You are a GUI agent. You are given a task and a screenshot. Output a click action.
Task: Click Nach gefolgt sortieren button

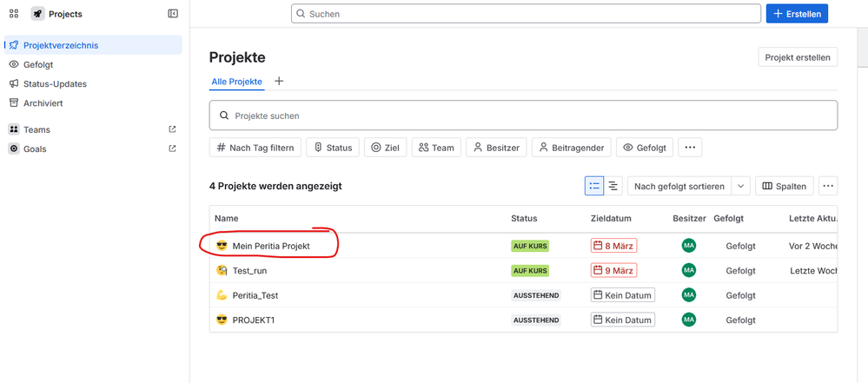coord(679,186)
